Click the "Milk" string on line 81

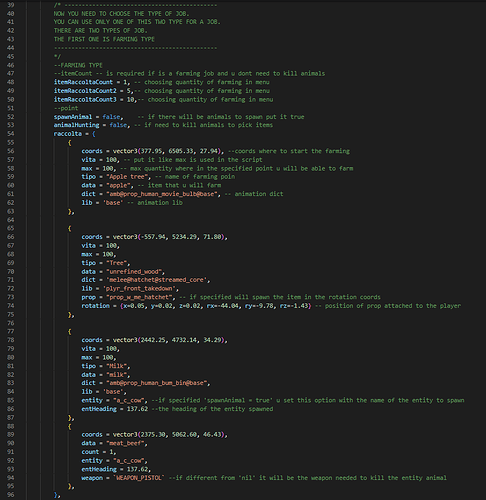pyautogui.click(x=116, y=366)
